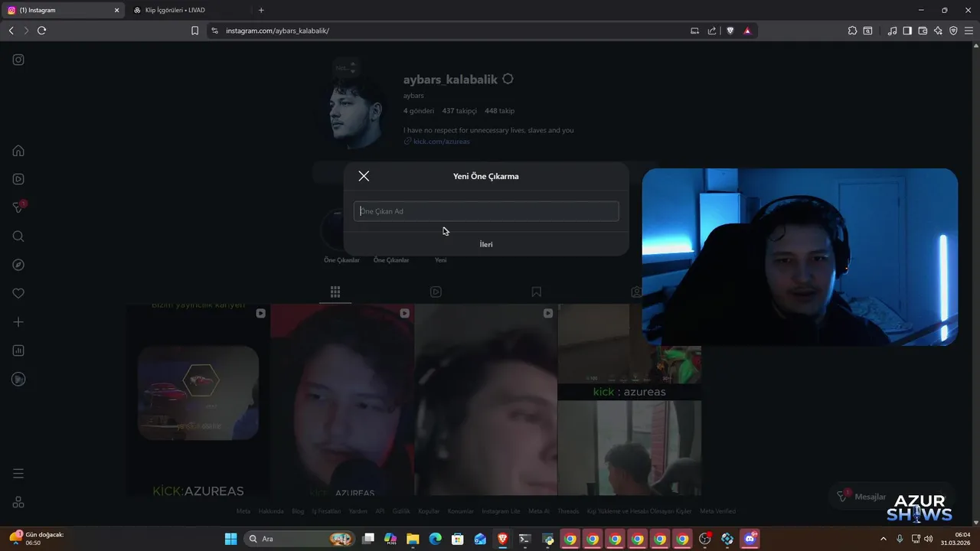This screenshot has height=551, width=980.
Task: Open the Explore compass icon
Action: click(x=18, y=265)
